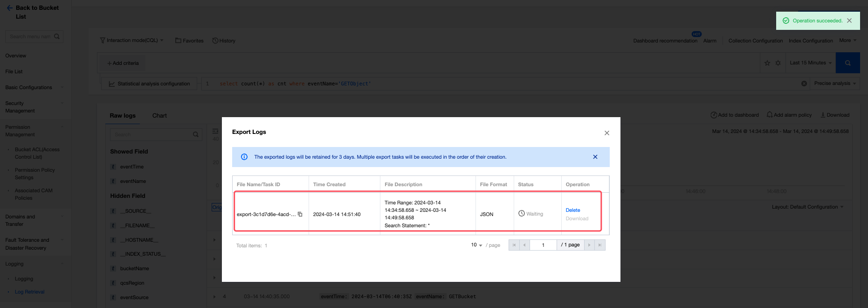Open Permission Policy Settings
868x308 pixels.
(x=35, y=174)
